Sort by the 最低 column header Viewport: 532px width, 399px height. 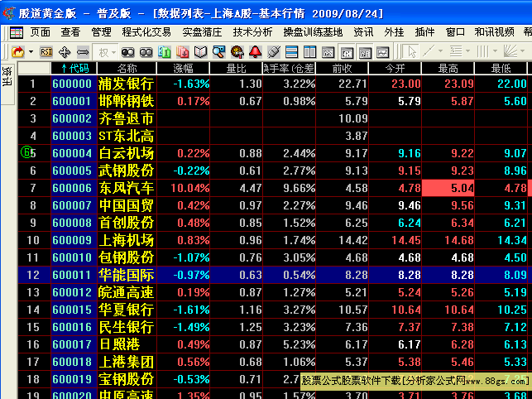click(x=501, y=69)
